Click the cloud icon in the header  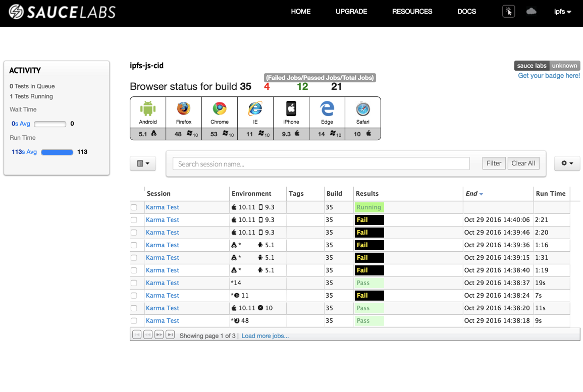pyautogui.click(x=532, y=12)
